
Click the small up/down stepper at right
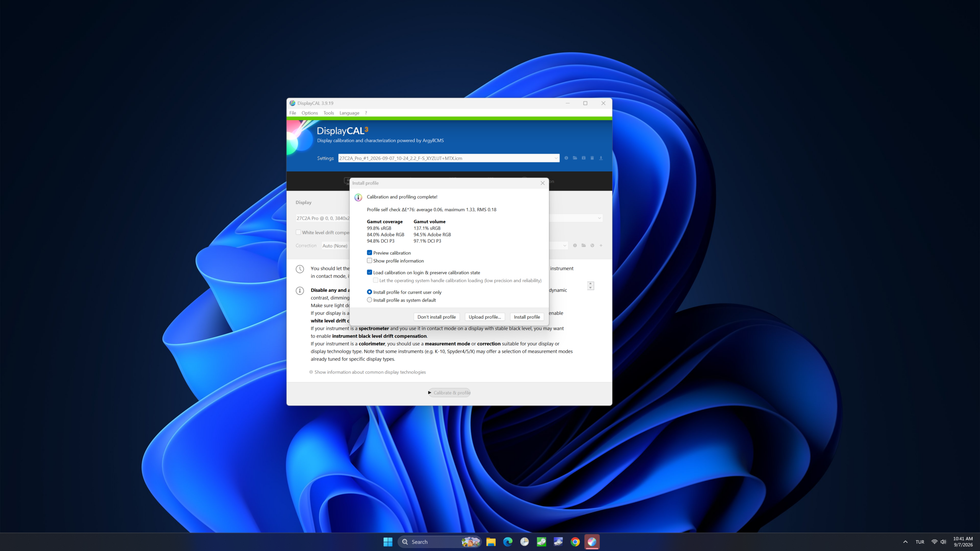(x=591, y=286)
